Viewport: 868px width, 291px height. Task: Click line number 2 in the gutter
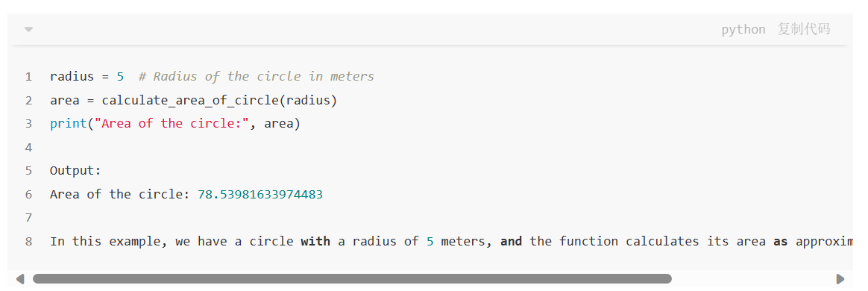click(x=28, y=100)
